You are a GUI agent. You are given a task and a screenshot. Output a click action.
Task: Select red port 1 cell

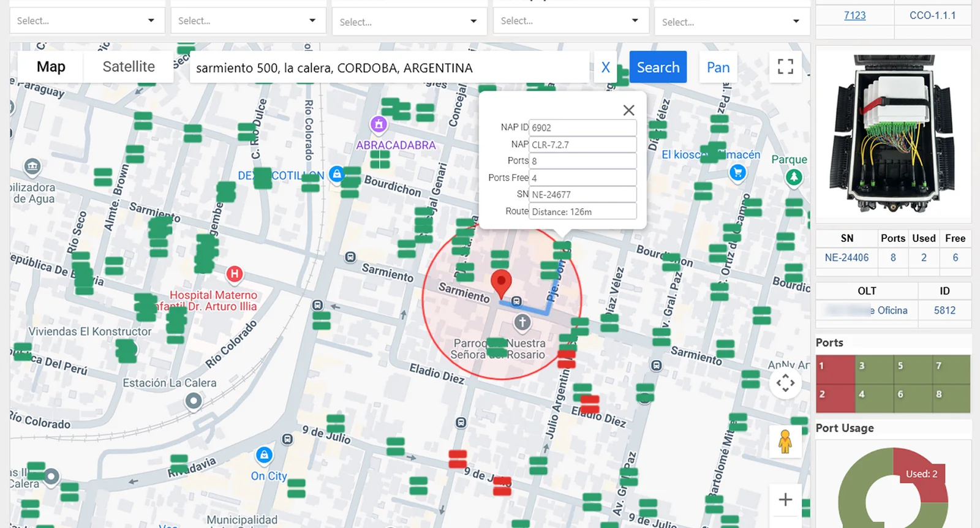click(835, 369)
